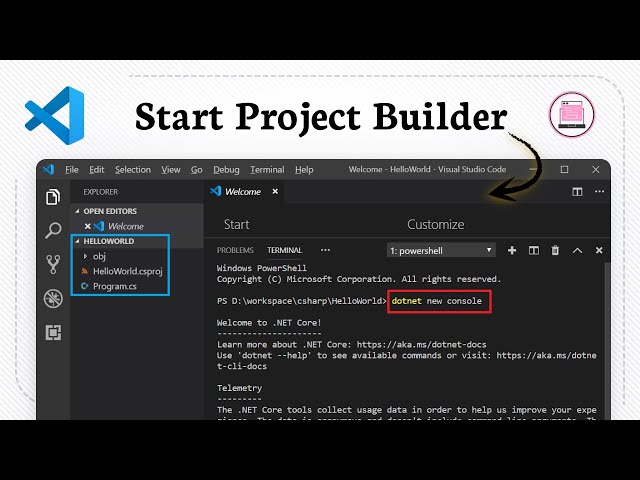Open the Debug view in activity bar
This screenshot has height=480, width=640.
coord(53,298)
